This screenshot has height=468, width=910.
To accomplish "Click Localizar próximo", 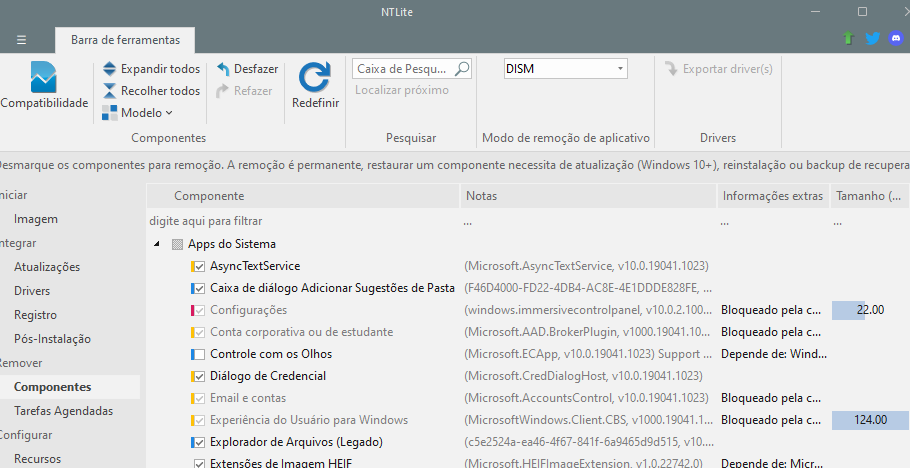I will click(402, 90).
